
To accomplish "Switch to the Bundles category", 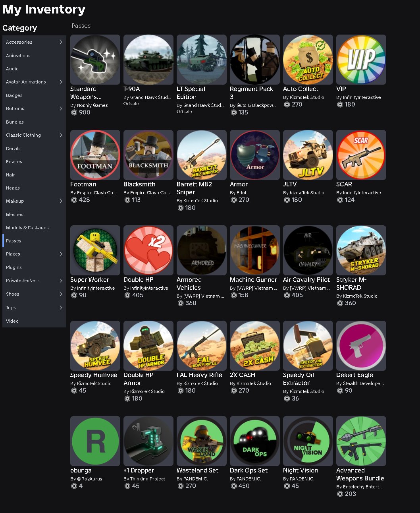I will [x=34, y=122].
